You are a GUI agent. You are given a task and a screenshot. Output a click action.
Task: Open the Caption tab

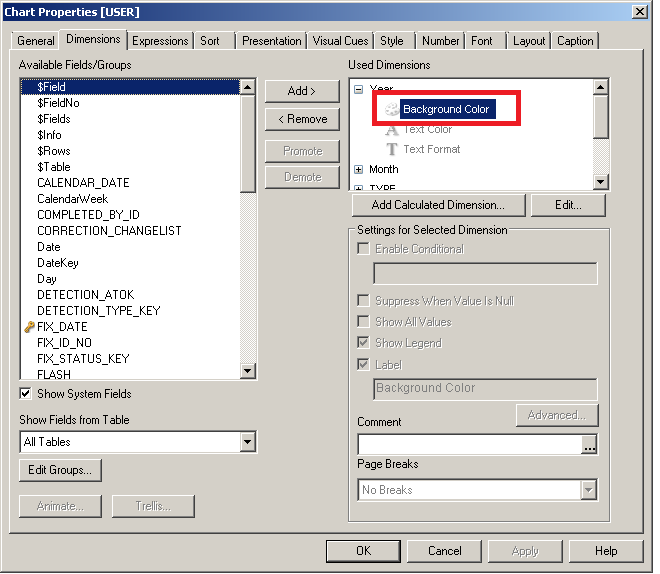pos(575,41)
